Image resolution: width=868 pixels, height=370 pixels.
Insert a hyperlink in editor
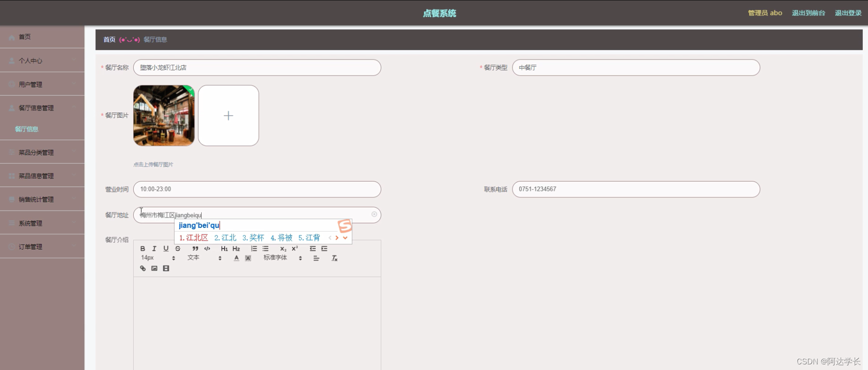143,268
